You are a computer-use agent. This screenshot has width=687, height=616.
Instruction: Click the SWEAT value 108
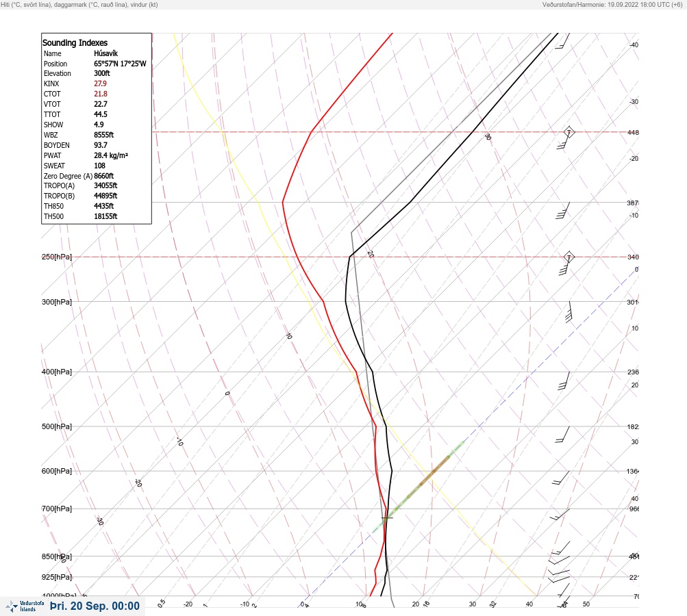pyautogui.click(x=99, y=166)
